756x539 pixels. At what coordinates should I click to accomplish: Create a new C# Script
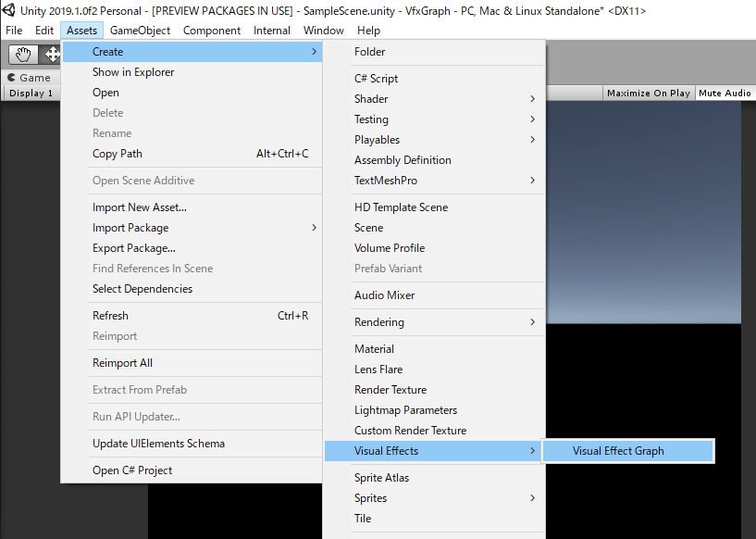pyautogui.click(x=435, y=78)
